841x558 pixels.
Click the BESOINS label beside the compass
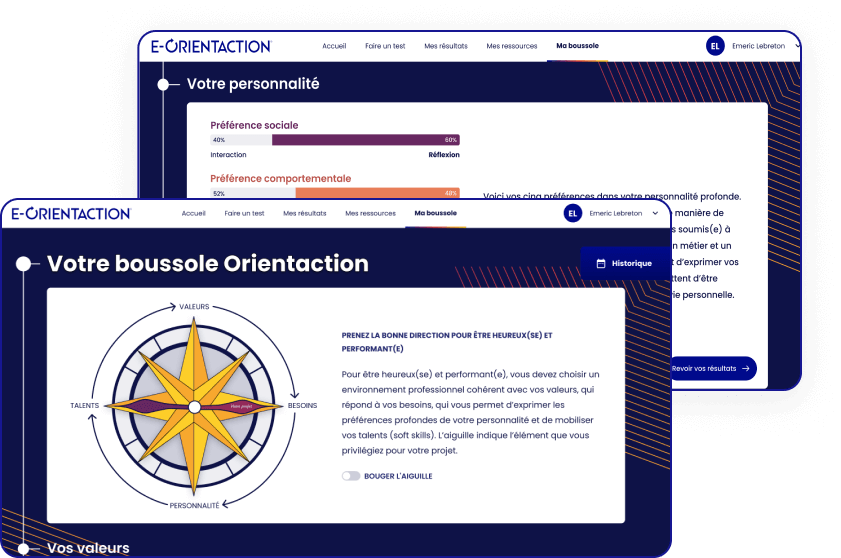click(x=303, y=406)
